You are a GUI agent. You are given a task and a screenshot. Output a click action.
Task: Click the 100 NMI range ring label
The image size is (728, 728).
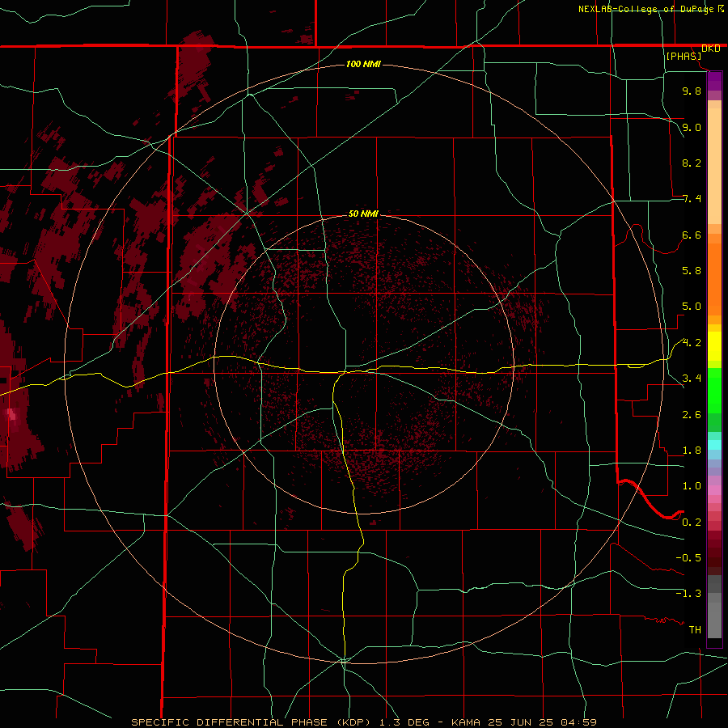tap(363, 64)
